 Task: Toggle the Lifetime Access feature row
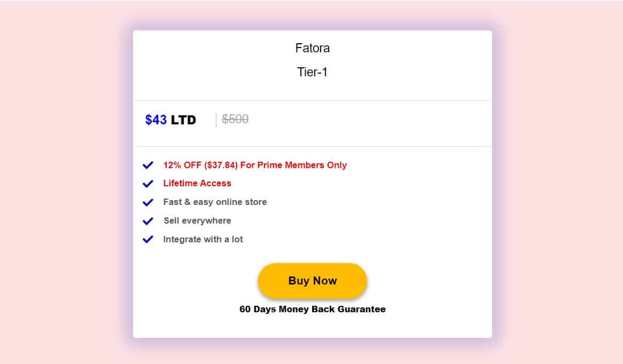(197, 184)
